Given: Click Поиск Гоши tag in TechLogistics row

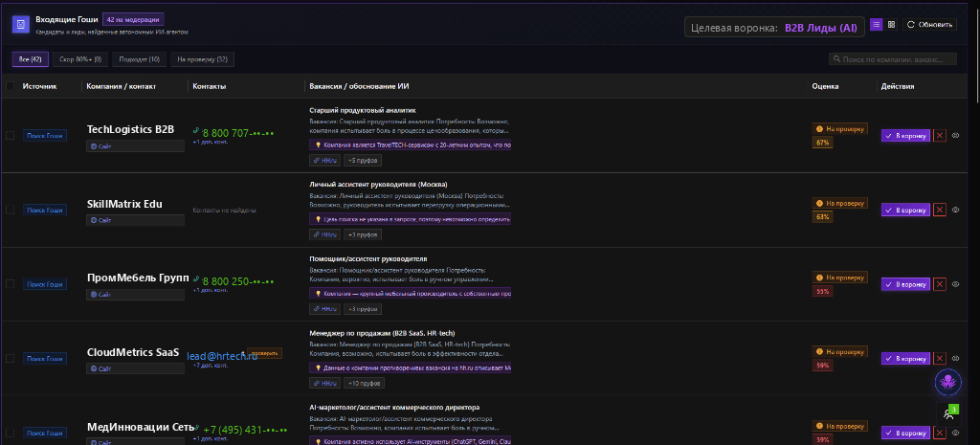Looking at the screenshot, I should tap(45, 136).
